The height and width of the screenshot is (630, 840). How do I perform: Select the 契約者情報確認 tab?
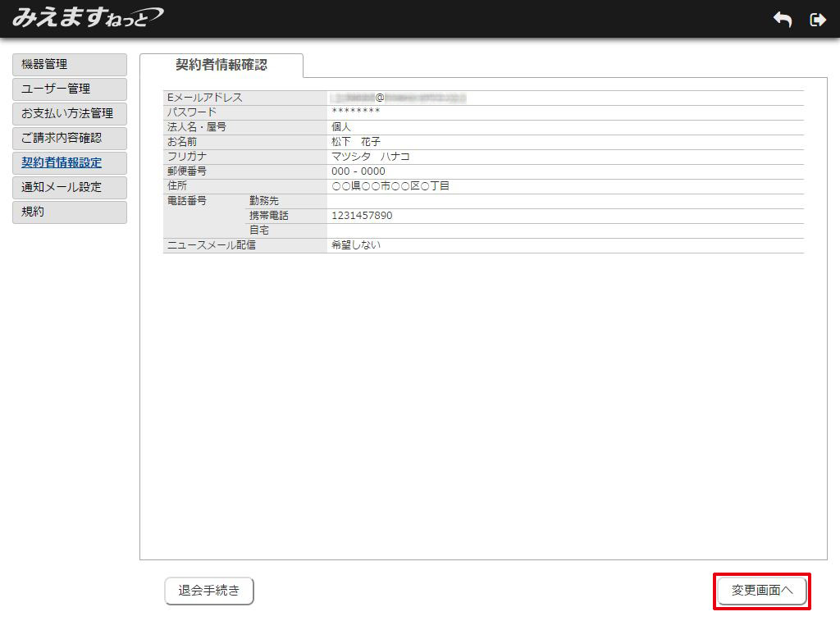click(221, 65)
